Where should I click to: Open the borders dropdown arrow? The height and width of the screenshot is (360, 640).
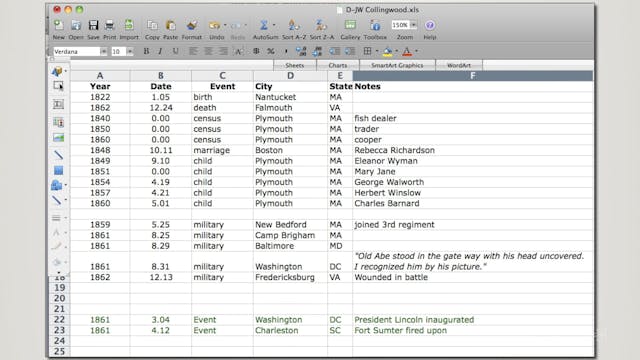(x=377, y=51)
